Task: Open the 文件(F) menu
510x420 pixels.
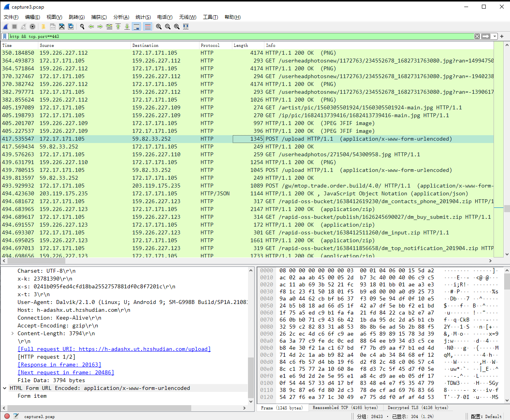Action: 11,17
